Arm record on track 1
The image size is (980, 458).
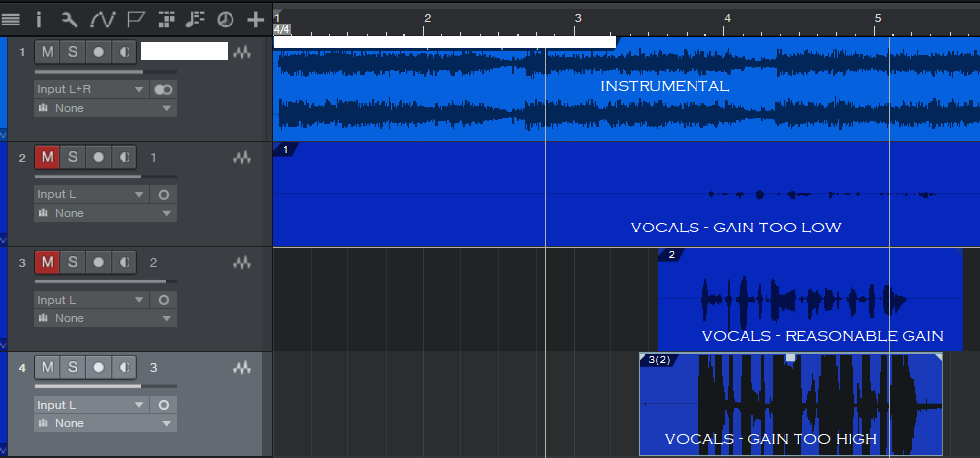(x=99, y=53)
